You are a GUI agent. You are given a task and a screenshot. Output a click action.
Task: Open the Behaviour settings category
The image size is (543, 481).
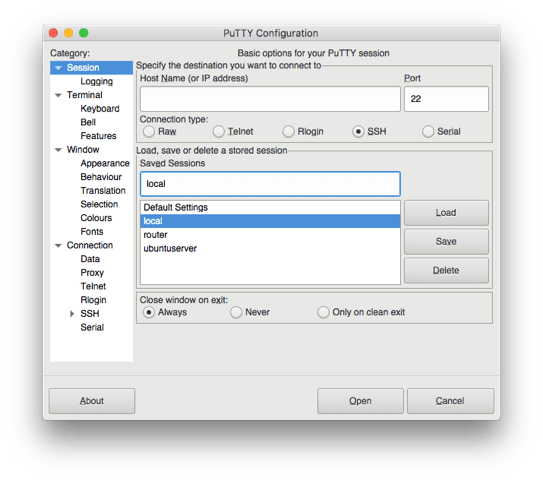(x=101, y=177)
